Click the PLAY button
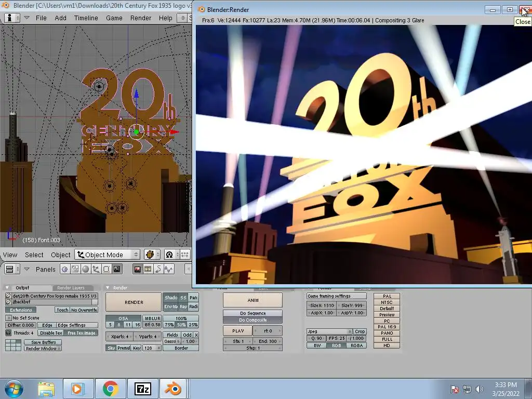This screenshot has width=532, height=399. [238, 331]
